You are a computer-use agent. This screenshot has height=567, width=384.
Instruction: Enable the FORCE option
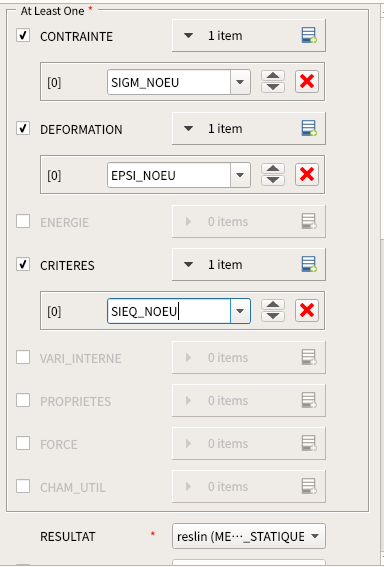[23, 443]
